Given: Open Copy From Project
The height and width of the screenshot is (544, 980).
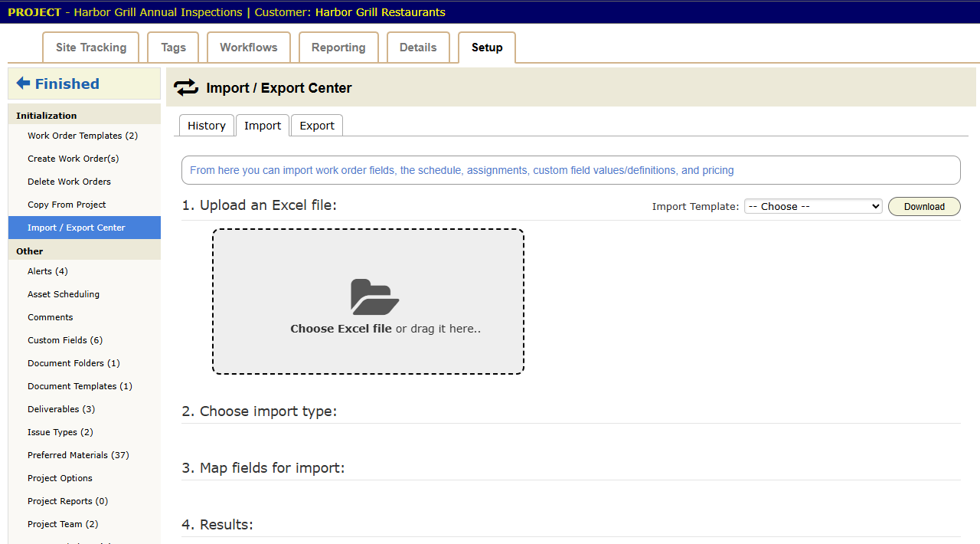Looking at the screenshot, I should [84, 205].
